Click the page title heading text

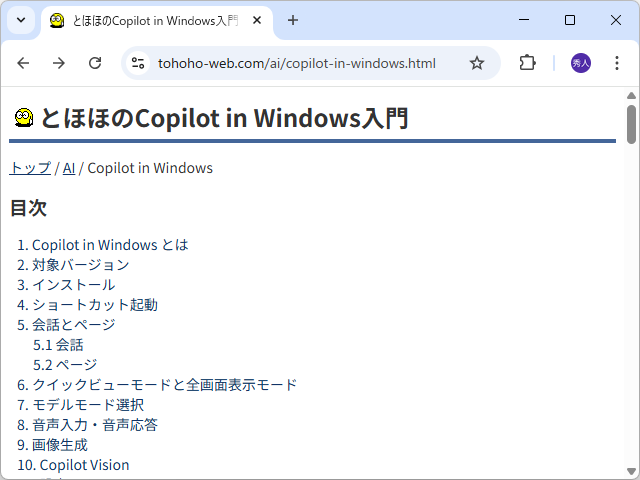(224, 118)
